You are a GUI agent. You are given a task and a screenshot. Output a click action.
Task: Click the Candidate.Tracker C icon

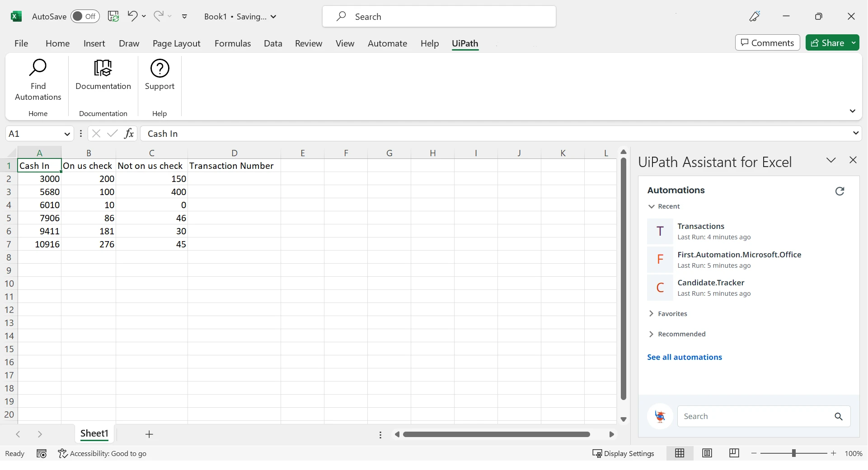[660, 288]
